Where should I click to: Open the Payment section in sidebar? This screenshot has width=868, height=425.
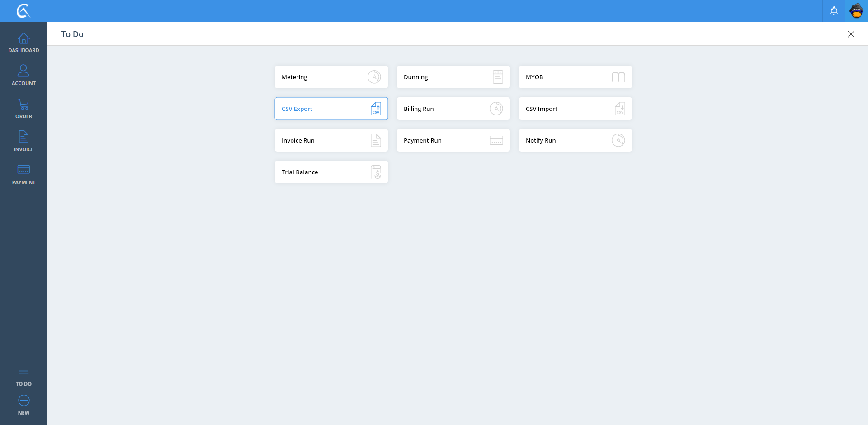point(24,175)
